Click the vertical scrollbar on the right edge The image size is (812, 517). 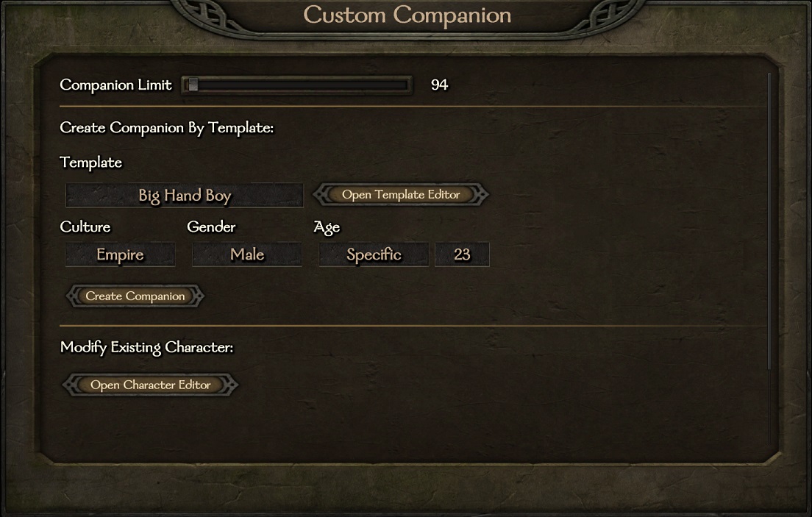click(769, 221)
